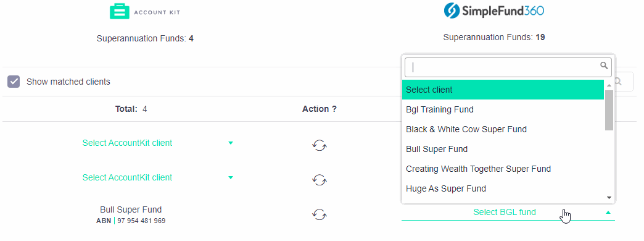The image size is (644, 241).
Task: Focus the search field in the fund dropdown
Action: [508, 67]
